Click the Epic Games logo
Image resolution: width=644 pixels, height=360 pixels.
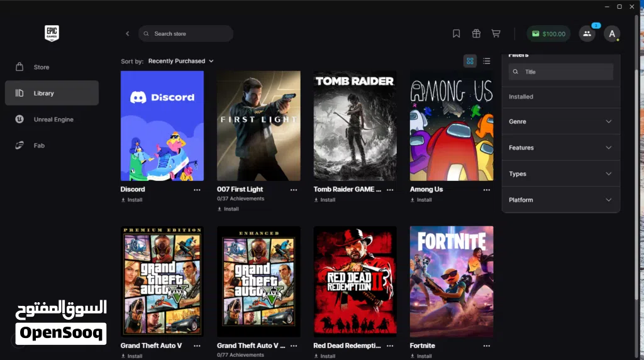pos(52,33)
